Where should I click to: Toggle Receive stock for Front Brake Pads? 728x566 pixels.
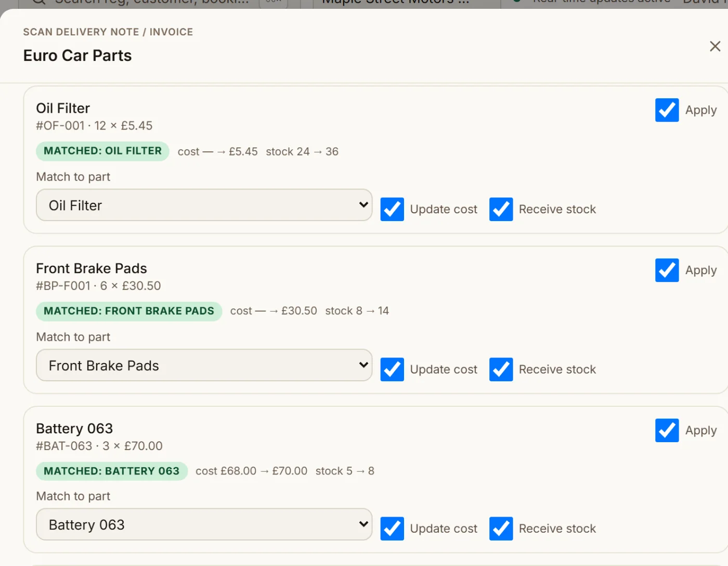coord(501,369)
